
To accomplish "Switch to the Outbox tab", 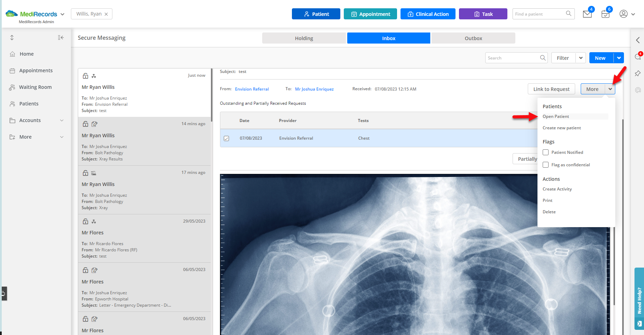I will pos(473,38).
